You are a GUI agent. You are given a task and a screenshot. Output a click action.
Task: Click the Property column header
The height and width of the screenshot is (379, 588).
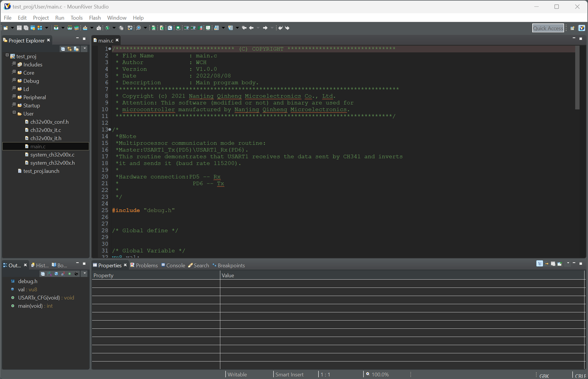click(x=156, y=275)
